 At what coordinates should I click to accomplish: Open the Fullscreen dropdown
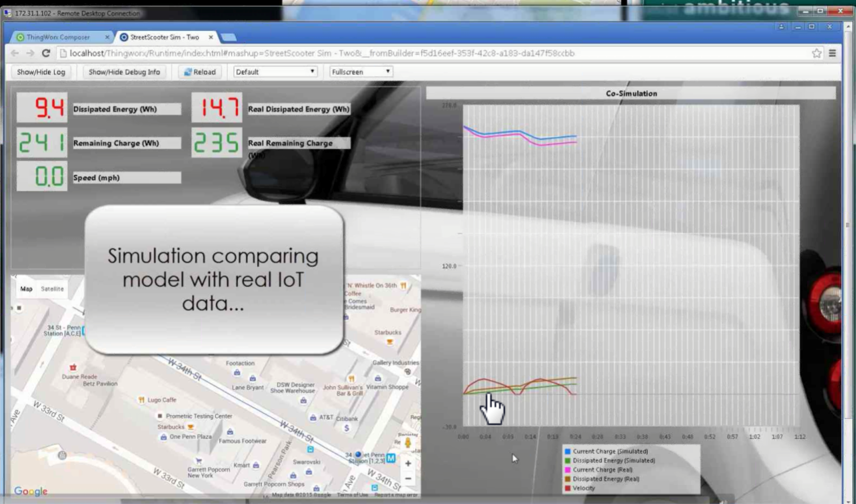[x=361, y=72]
